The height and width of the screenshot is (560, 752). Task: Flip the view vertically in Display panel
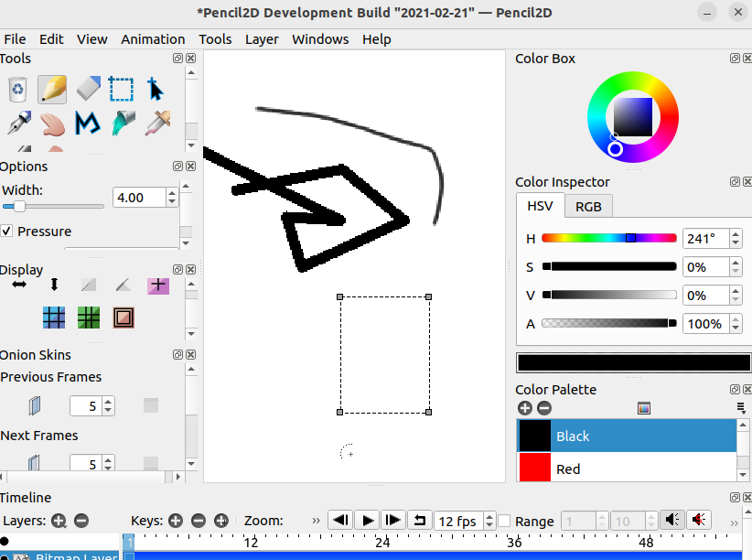pyautogui.click(x=54, y=285)
